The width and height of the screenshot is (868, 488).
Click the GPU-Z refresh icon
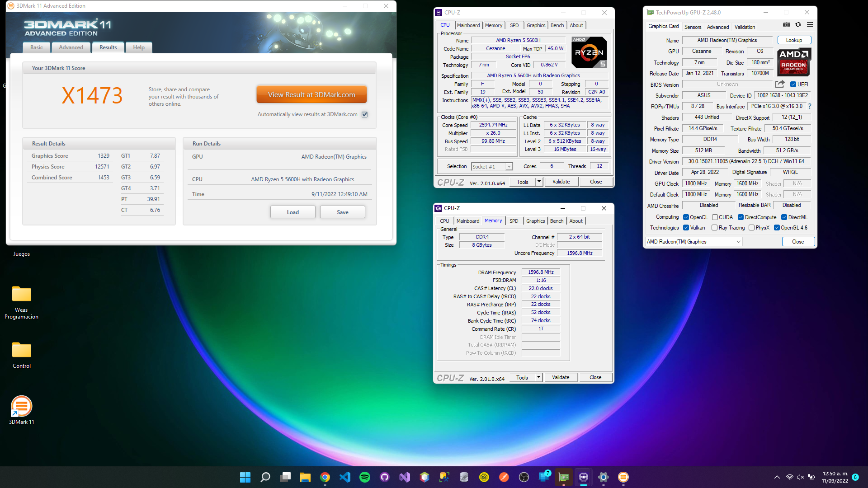pyautogui.click(x=798, y=25)
